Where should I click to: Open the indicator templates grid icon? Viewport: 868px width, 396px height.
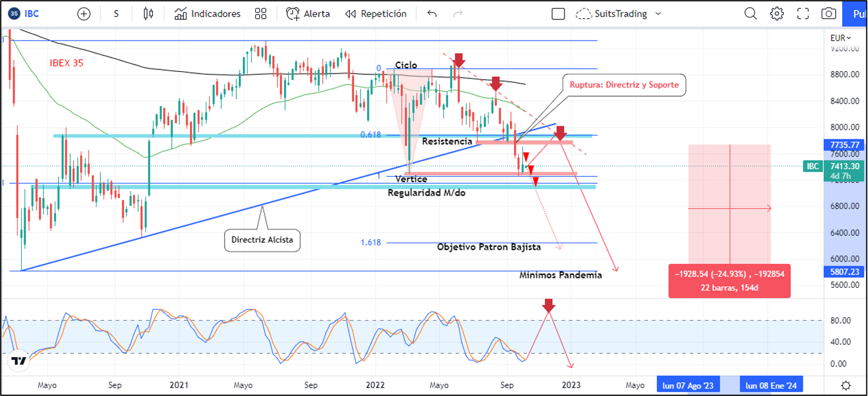click(x=261, y=14)
